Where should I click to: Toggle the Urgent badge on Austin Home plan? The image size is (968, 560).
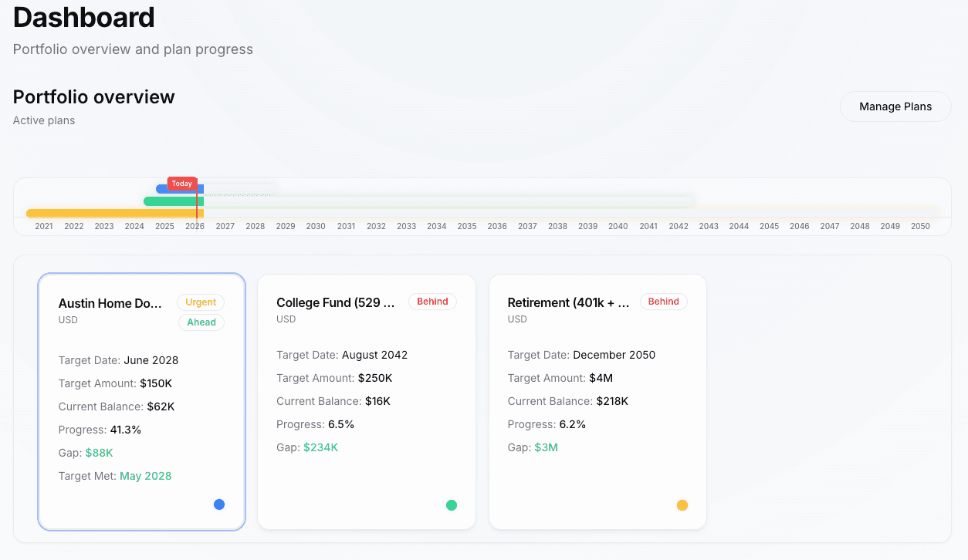click(201, 302)
